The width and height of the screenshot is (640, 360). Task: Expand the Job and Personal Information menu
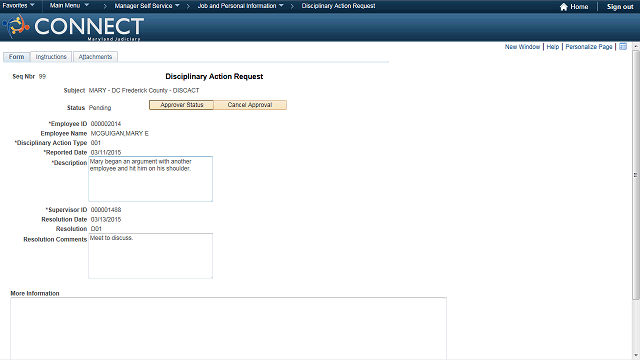point(240,6)
